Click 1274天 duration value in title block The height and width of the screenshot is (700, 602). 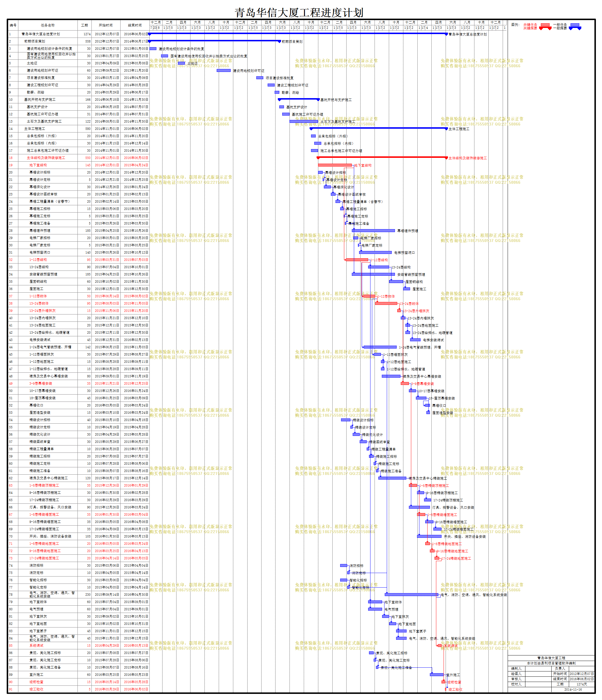(x=581, y=684)
